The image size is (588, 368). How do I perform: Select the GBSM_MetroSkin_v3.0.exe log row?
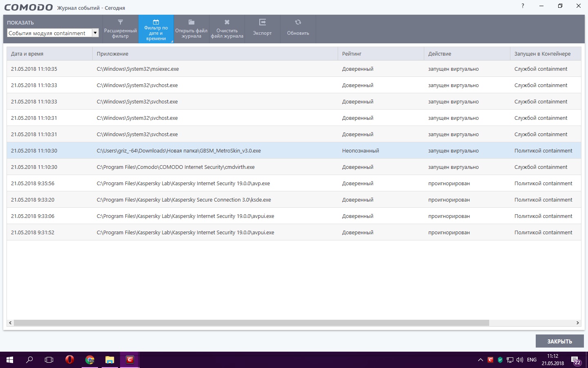pos(179,150)
